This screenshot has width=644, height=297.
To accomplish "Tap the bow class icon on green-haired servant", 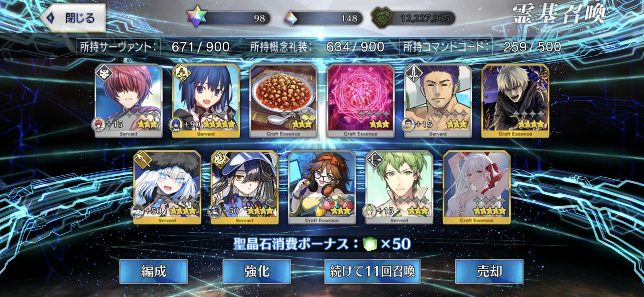I will (375, 160).
